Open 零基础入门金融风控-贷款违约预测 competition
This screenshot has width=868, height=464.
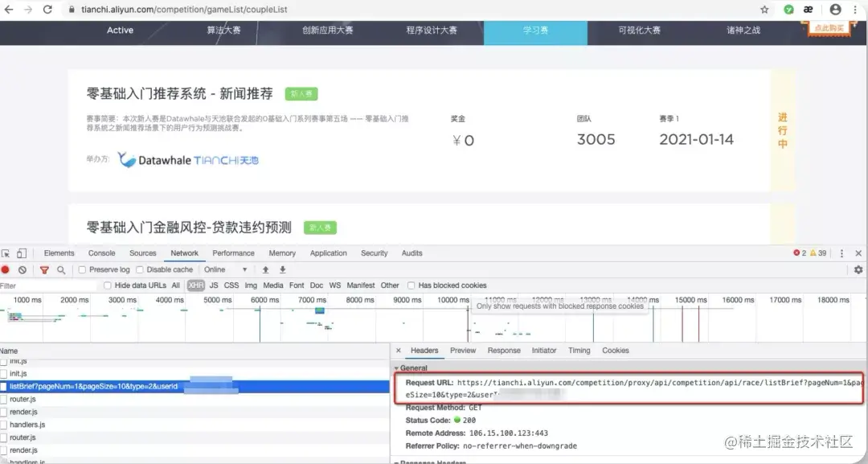coord(189,228)
